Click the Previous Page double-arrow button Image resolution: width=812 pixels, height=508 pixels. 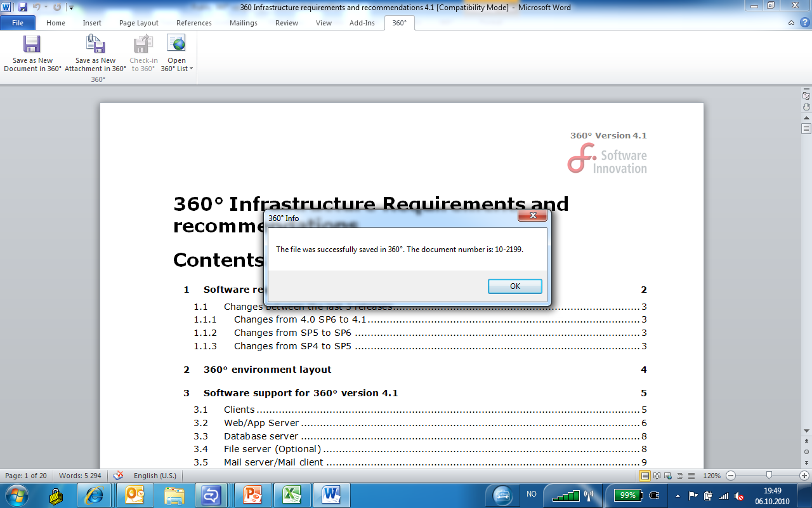click(x=806, y=441)
